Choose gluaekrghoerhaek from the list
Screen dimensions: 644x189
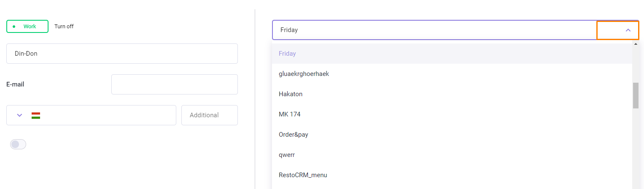452,74
